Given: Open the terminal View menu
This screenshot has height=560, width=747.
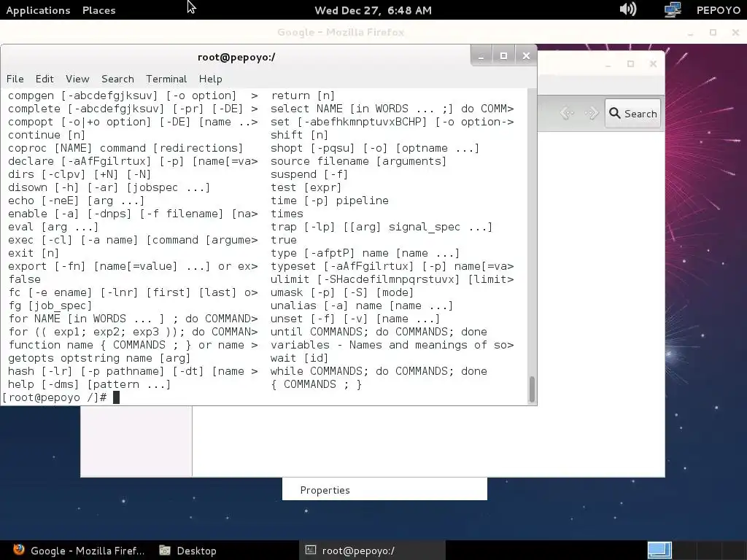Looking at the screenshot, I should pos(77,79).
